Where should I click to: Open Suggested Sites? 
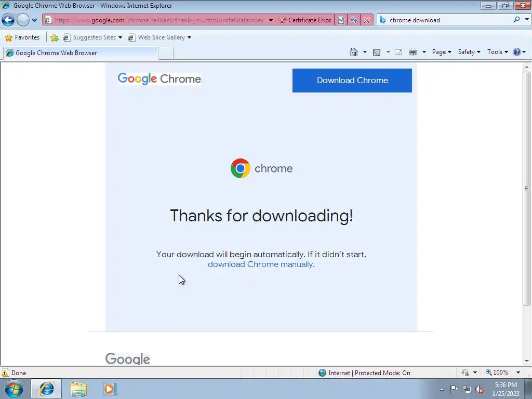click(x=92, y=37)
